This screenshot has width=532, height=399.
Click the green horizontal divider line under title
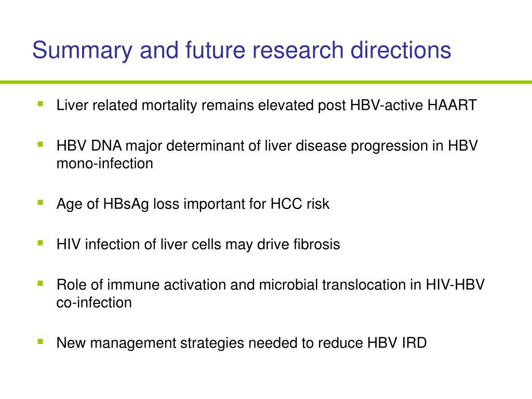pos(266,82)
